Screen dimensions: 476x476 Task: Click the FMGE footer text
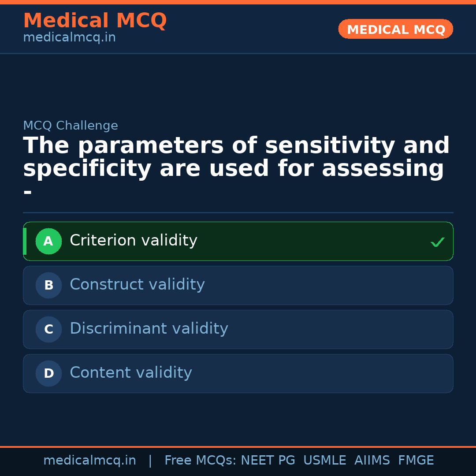(x=416, y=461)
